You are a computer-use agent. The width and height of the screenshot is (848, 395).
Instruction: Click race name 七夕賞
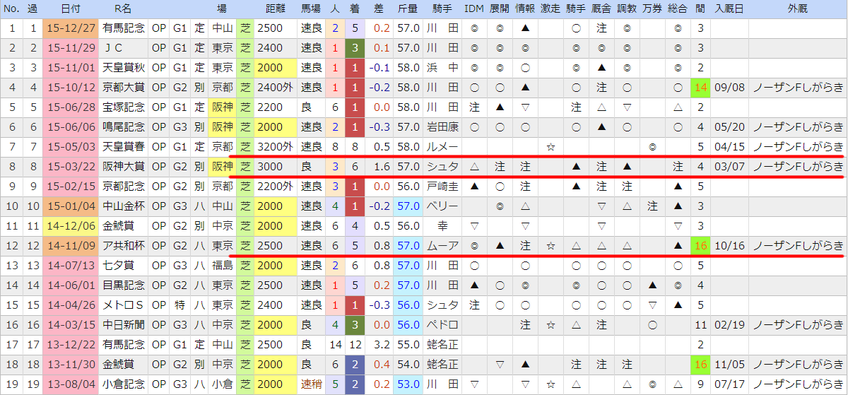tap(118, 265)
